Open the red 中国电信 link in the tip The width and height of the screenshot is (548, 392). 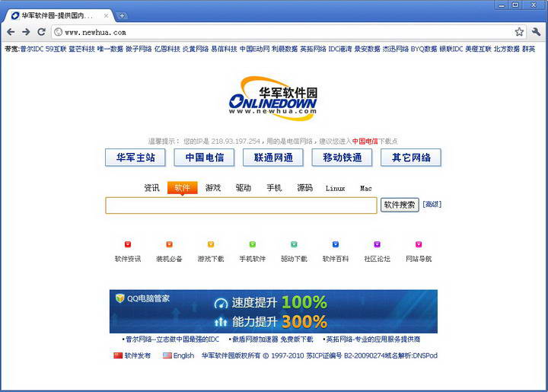(x=365, y=141)
